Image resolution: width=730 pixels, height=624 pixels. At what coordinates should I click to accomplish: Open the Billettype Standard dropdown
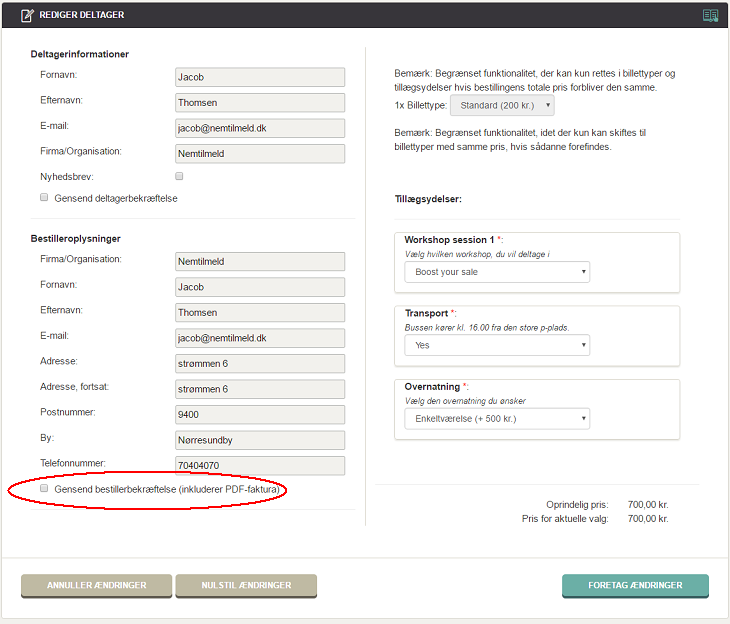point(502,105)
